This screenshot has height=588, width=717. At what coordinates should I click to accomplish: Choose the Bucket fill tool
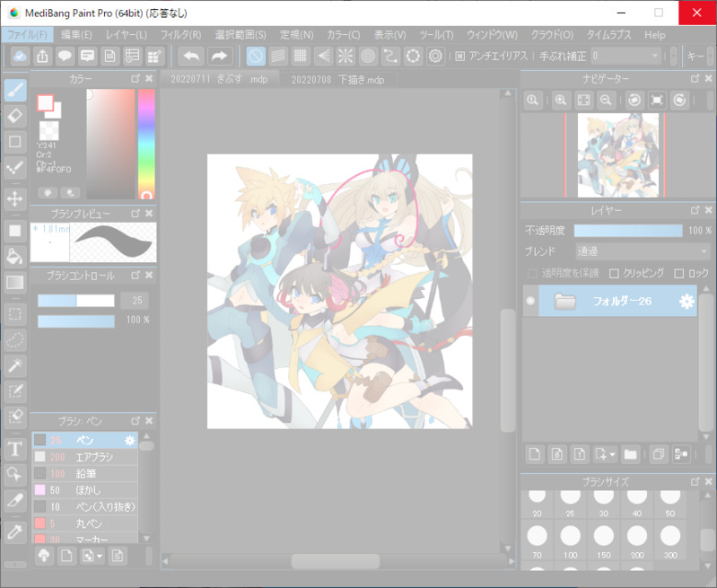click(x=15, y=257)
